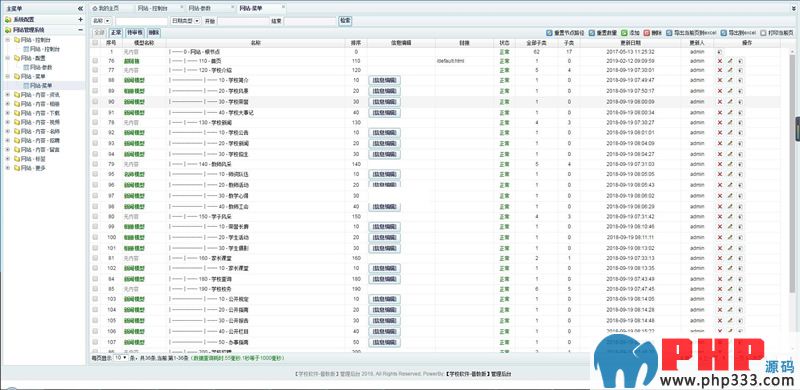The image size is (800, 390).
Task: Check the checkbox for row 88
Action: pos(95,80)
